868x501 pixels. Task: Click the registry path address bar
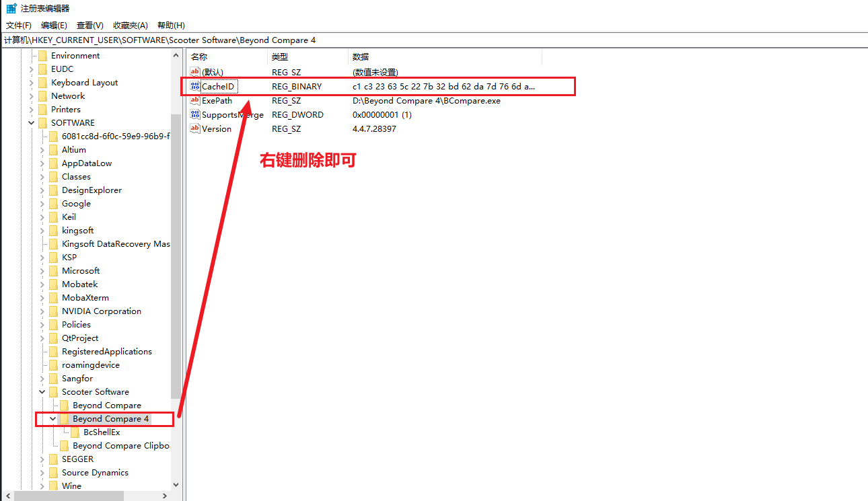tap(434, 40)
